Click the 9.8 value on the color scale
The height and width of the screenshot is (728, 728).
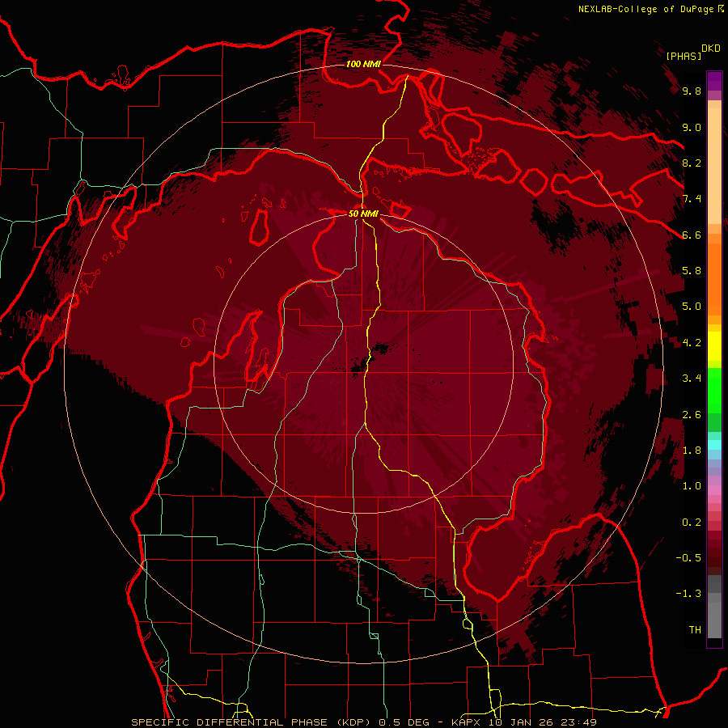click(x=692, y=91)
